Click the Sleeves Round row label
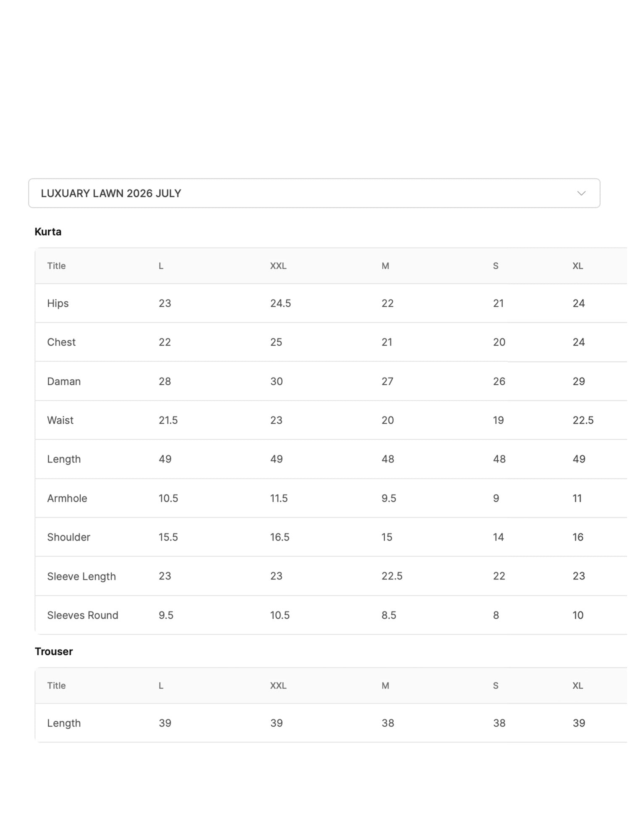 point(83,615)
